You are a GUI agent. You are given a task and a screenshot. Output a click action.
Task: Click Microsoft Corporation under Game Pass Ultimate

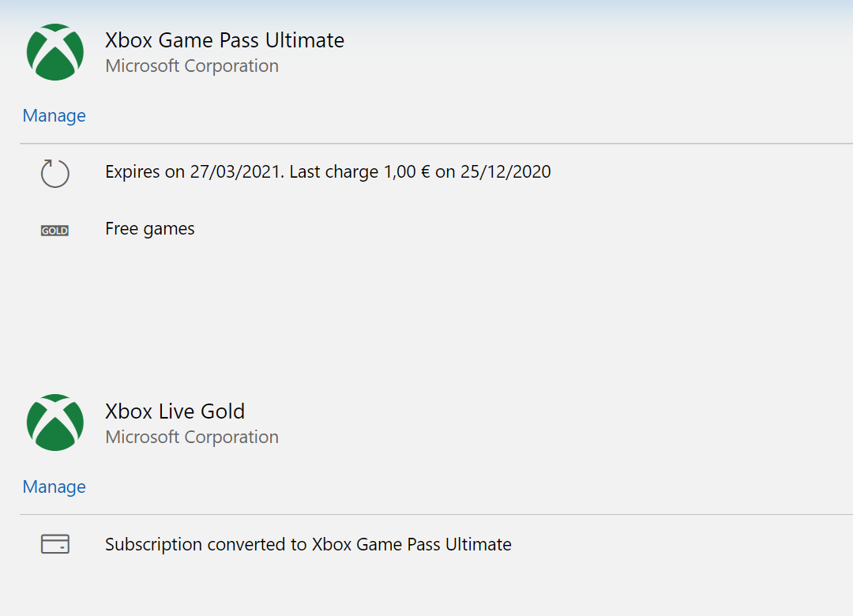point(192,66)
